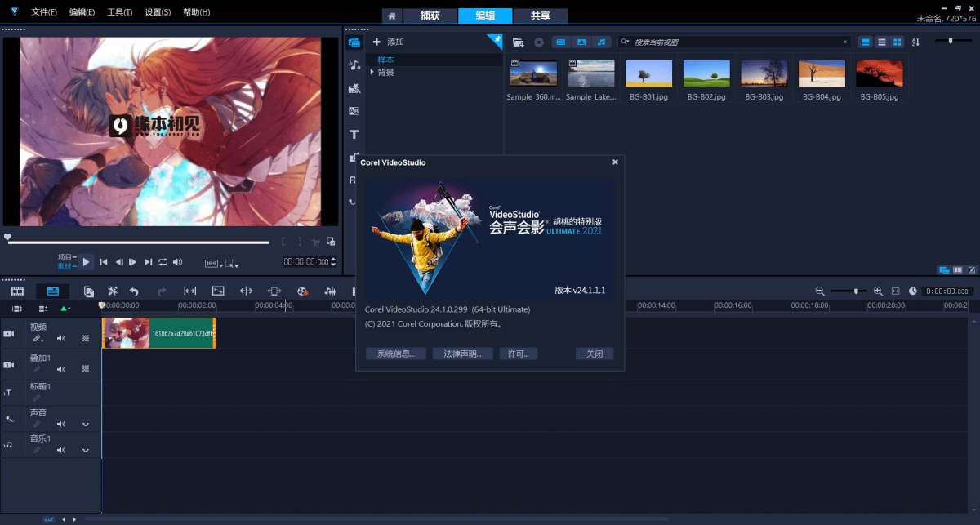Click the sort media files icon
The image size is (980, 525).
tap(915, 42)
